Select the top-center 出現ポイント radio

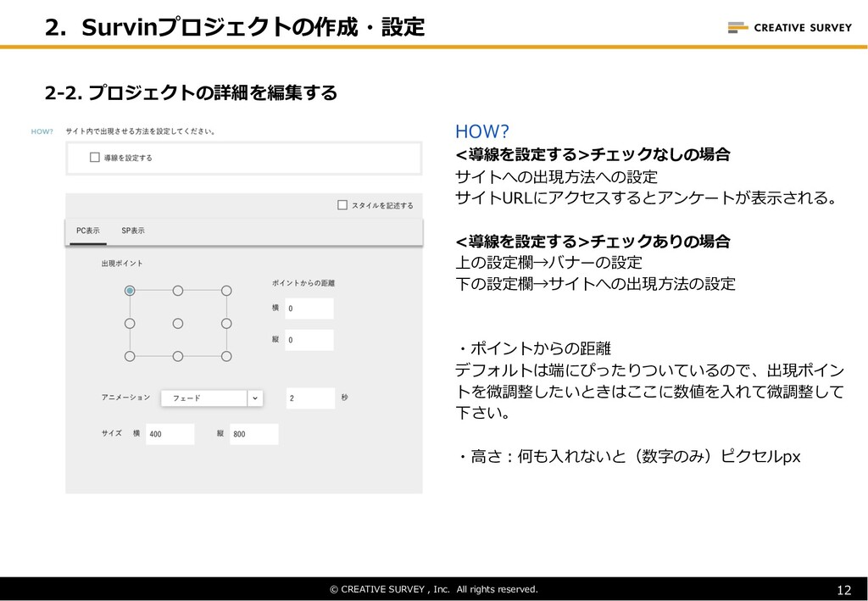tap(178, 291)
